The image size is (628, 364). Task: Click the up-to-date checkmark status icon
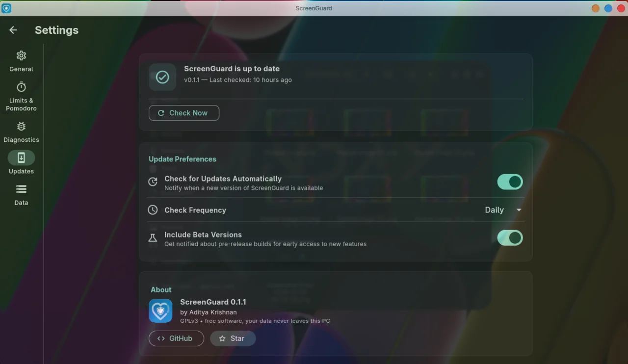pyautogui.click(x=162, y=77)
